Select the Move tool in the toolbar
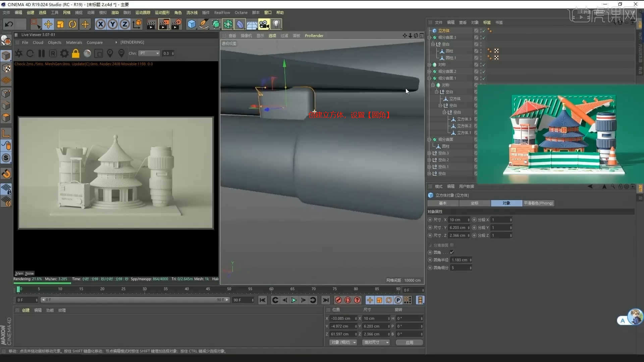This screenshot has width=644, height=362. [x=48, y=24]
